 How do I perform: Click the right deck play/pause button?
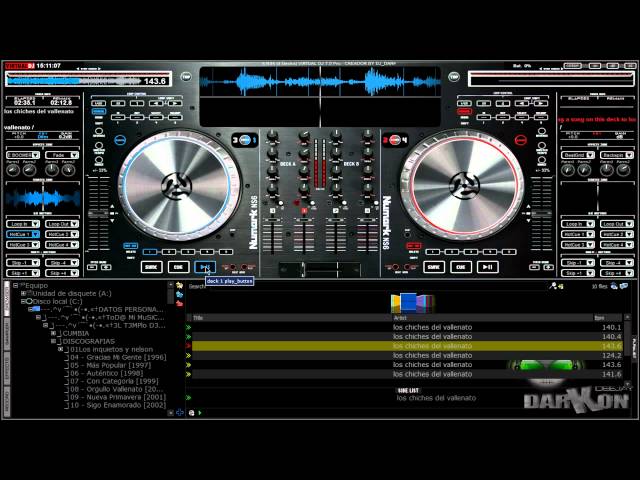[x=487, y=267]
